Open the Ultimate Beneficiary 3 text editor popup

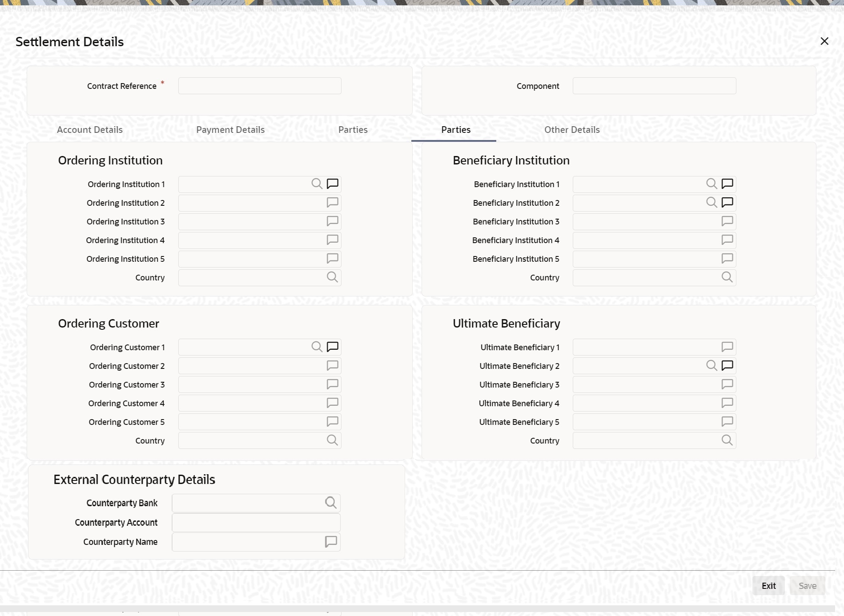pos(727,384)
